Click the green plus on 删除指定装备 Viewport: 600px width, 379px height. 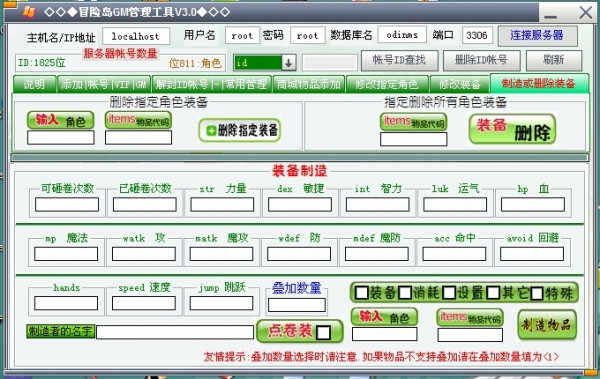[x=211, y=131]
